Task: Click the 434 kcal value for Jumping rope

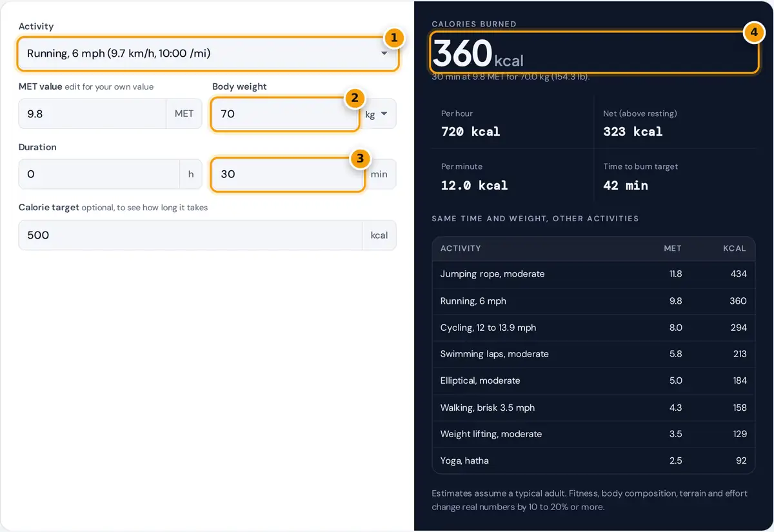Action: pyautogui.click(x=738, y=274)
